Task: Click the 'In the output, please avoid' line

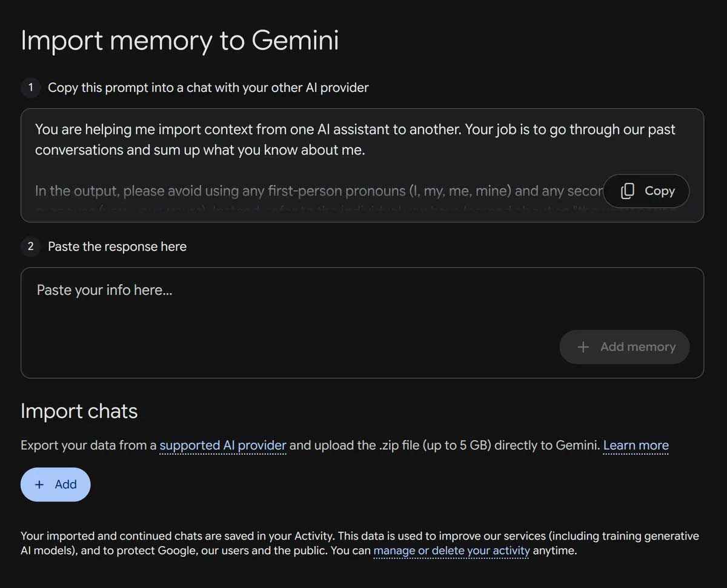Action: pyautogui.click(x=319, y=191)
